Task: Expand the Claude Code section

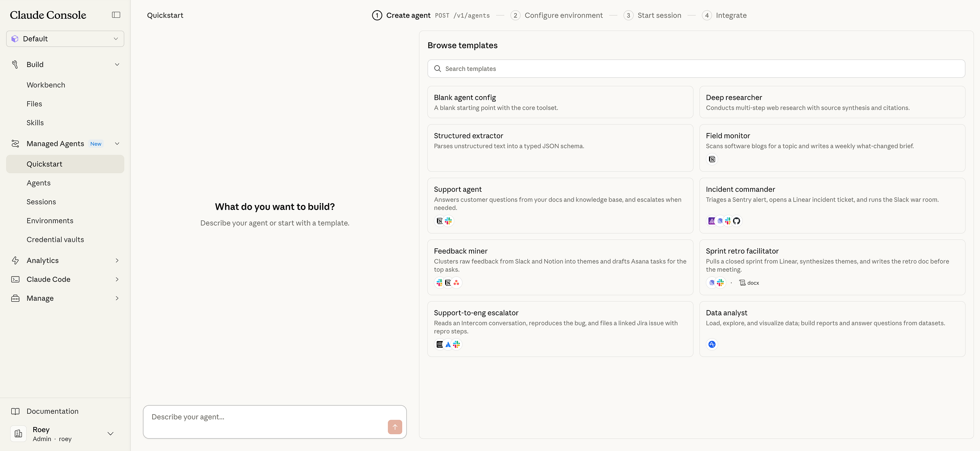Action: pos(117,280)
